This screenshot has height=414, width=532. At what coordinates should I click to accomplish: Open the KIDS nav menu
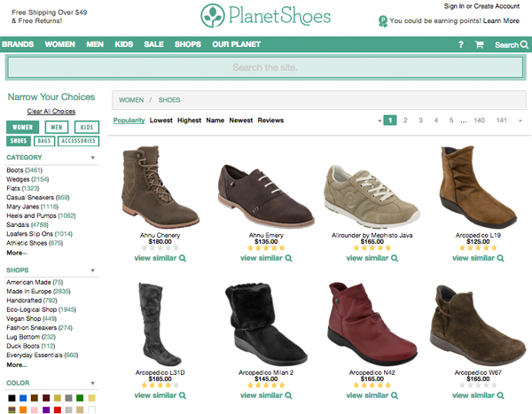(124, 44)
